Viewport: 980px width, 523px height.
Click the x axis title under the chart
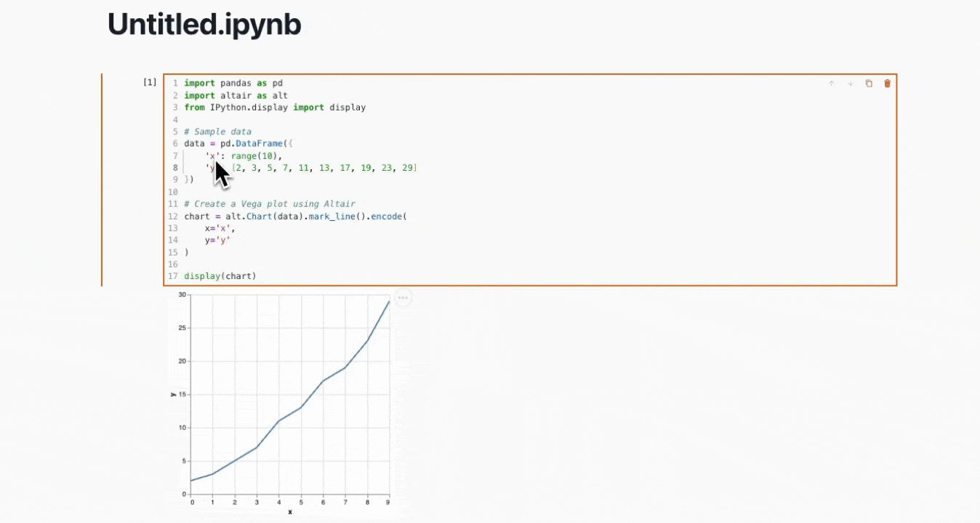pos(290,512)
